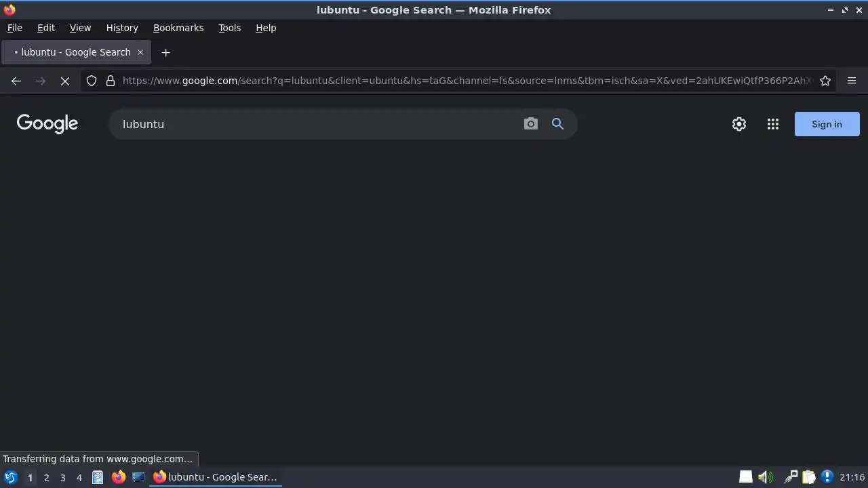Open a new tab with plus button

point(165,52)
